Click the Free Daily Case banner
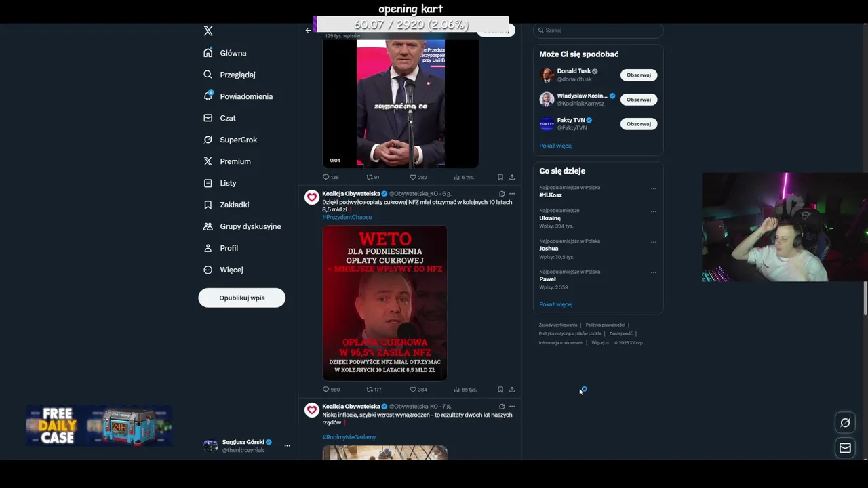Viewport: 868px width, 488px height. (x=99, y=426)
